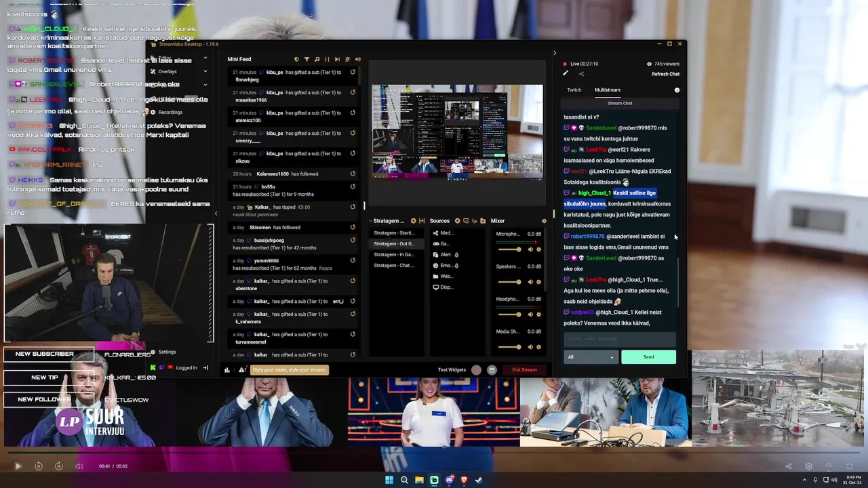
Task: Open the Mini Feed filter funnel icon
Action: tap(307, 59)
